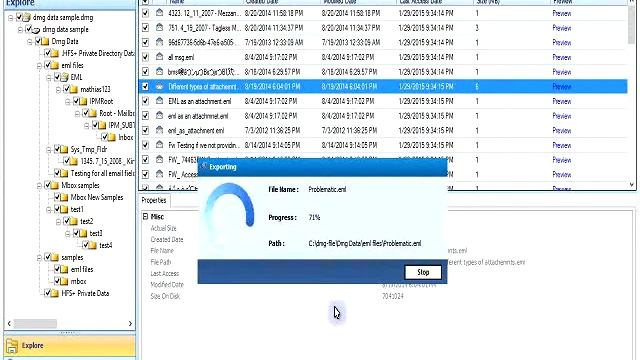Select the 'test3' folder icon
Image resolution: width=640 pixels, height=360 pixels.
(x=83, y=233)
